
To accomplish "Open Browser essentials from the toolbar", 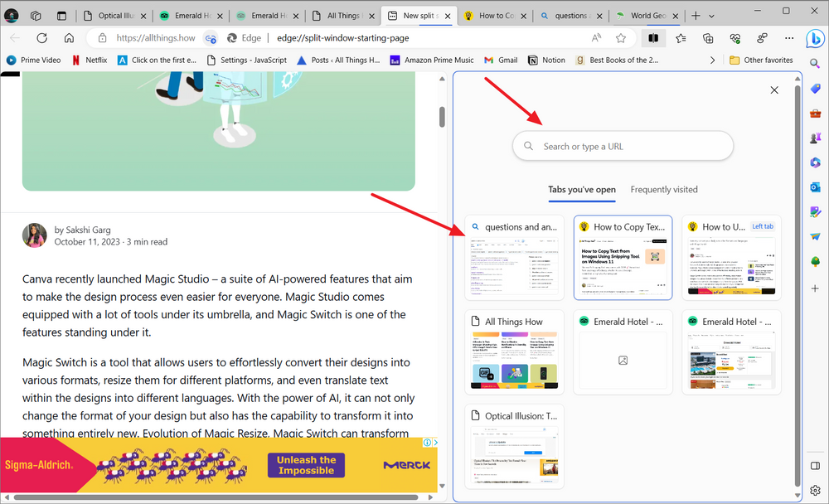I will point(734,38).
